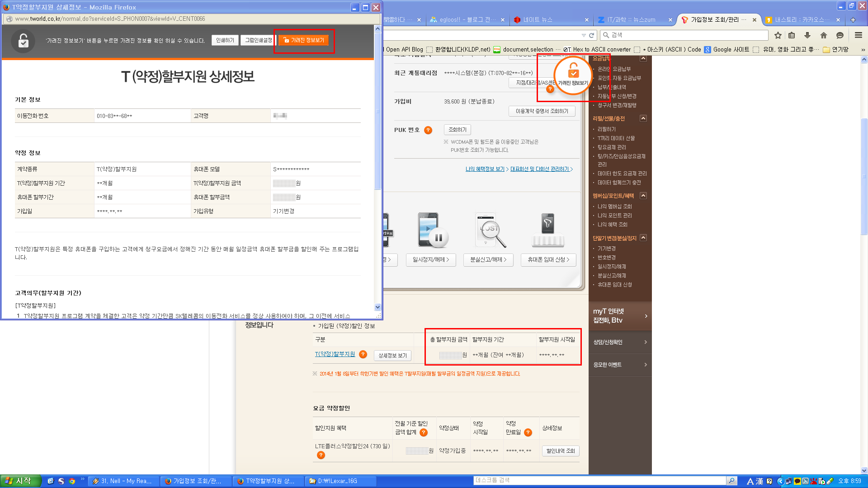Image resolution: width=868 pixels, height=488 pixels.
Task: Click the 휴대폰 임대 신청 phone image
Action: pyautogui.click(x=548, y=230)
